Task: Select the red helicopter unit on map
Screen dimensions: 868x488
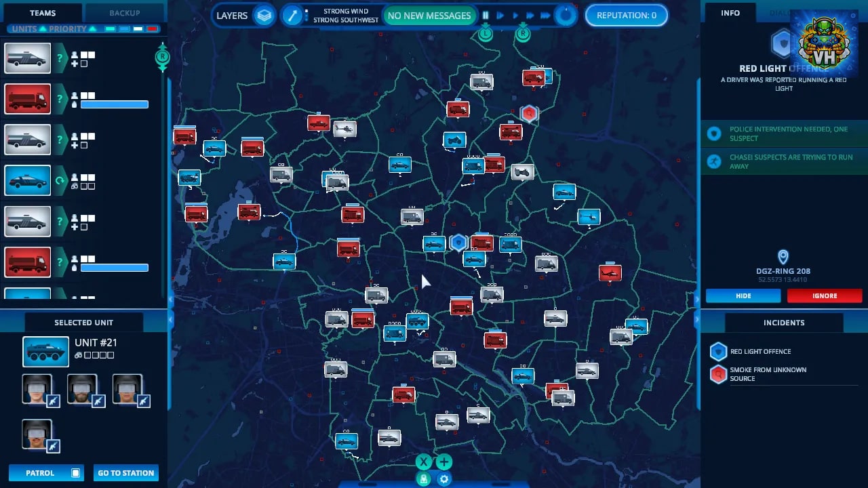Action: point(610,272)
